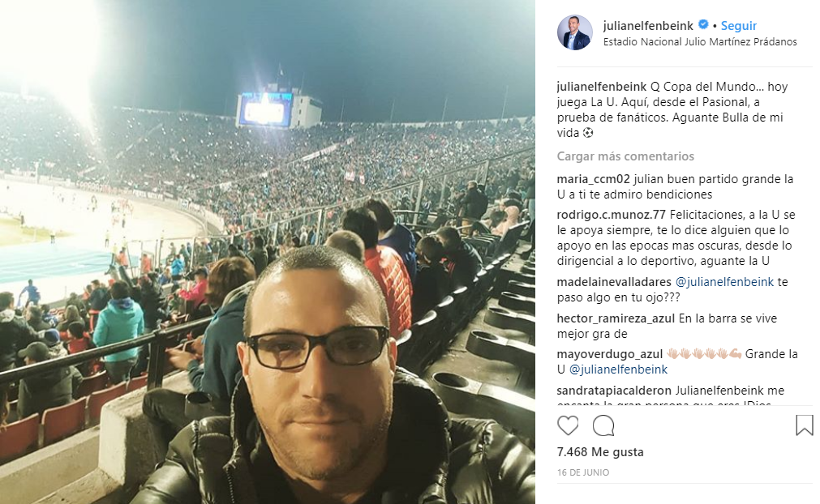
Task: Like the post with the heart icon
Action: coord(568,425)
